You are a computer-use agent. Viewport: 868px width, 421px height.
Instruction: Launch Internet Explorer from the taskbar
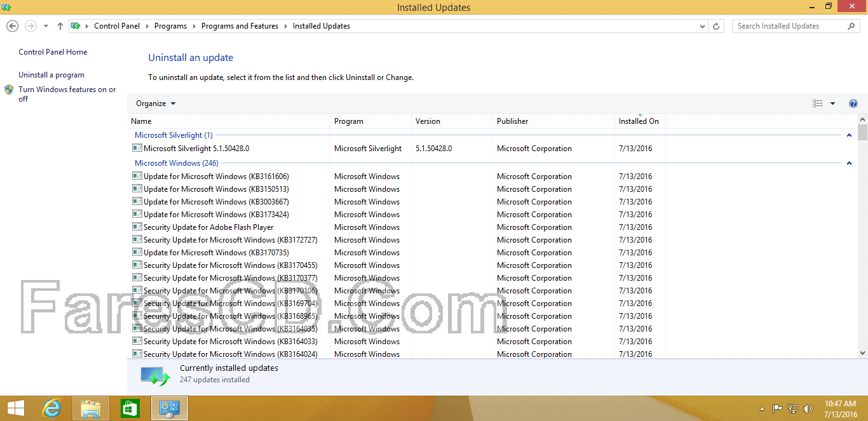tap(51, 408)
